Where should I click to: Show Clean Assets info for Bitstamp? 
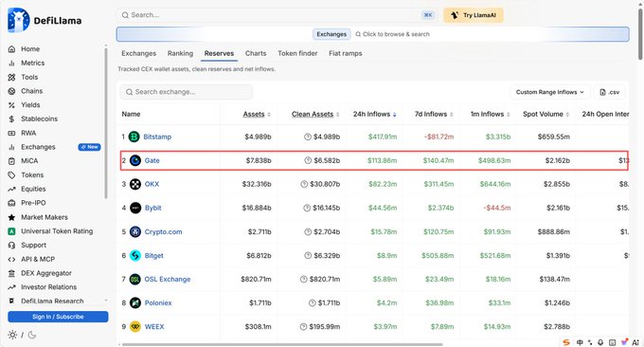coord(308,137)
